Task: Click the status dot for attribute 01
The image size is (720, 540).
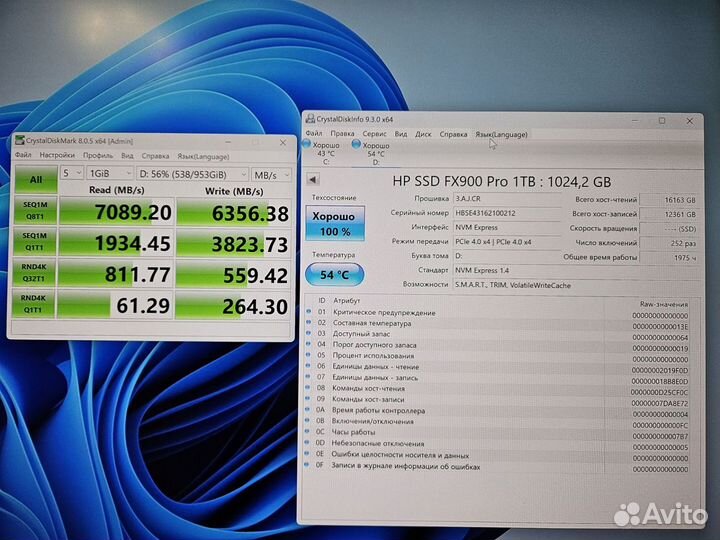Action: (309, 312)
